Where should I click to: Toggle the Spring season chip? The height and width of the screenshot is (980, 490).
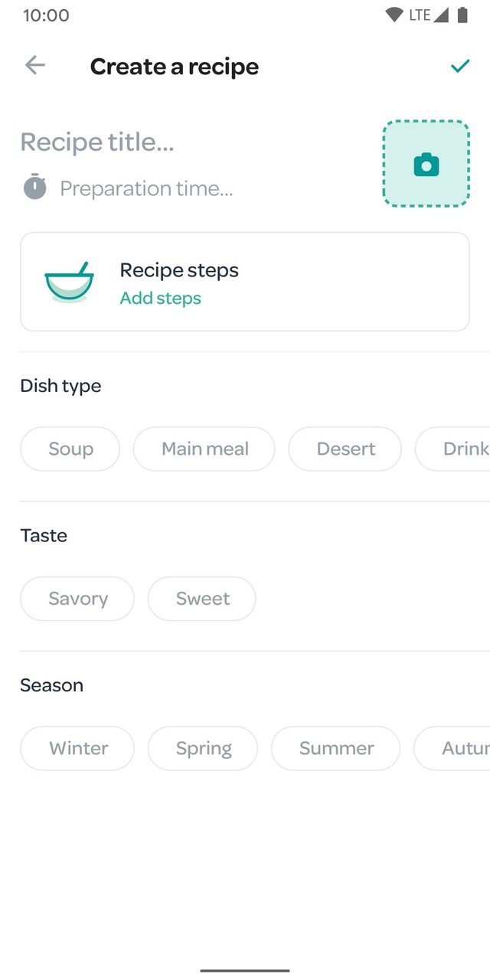click(203, 748)
